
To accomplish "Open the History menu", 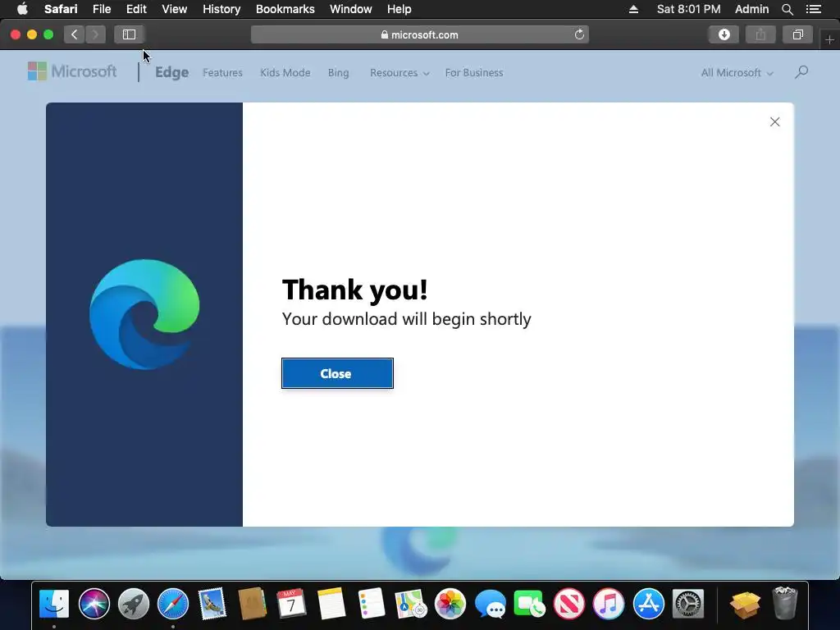I will click(221, 9).
